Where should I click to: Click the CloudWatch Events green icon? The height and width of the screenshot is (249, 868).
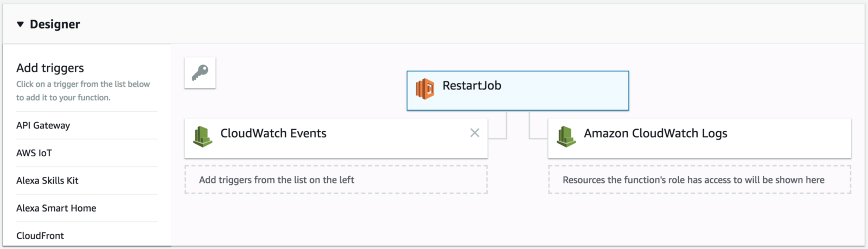203,136
